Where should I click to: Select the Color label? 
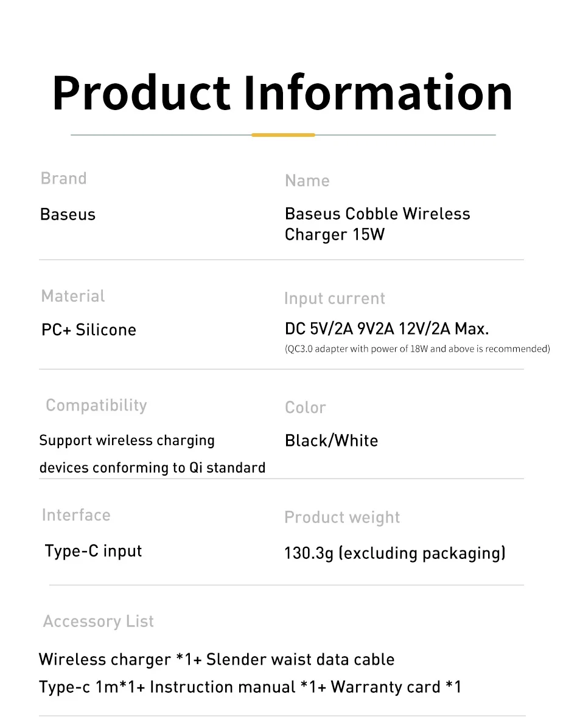tap(306, 407)
